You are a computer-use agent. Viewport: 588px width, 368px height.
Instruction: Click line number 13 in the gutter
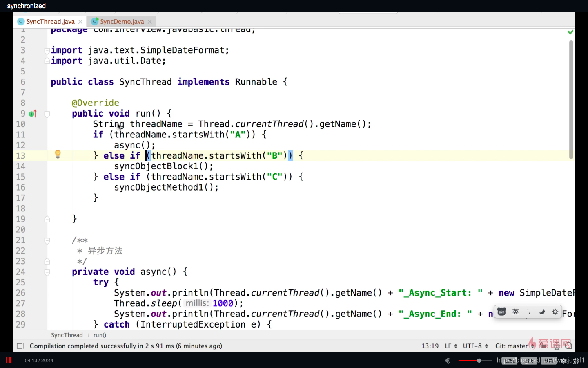tap(20, 156)
